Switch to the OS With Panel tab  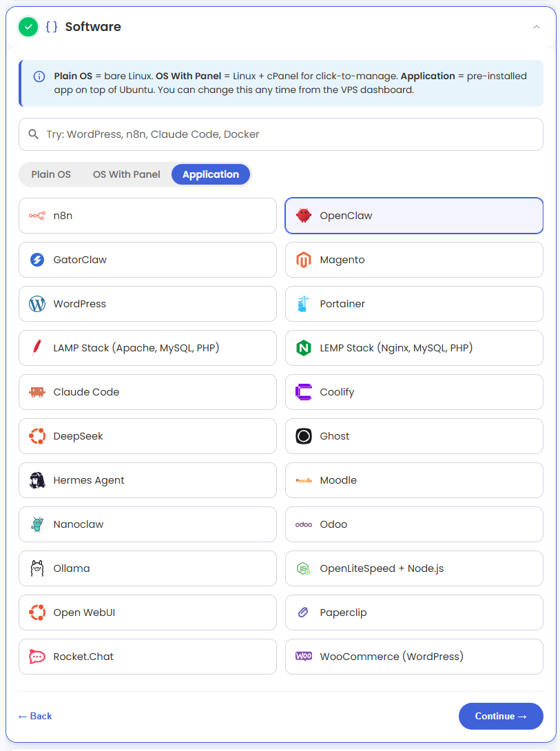click(126, 174)
